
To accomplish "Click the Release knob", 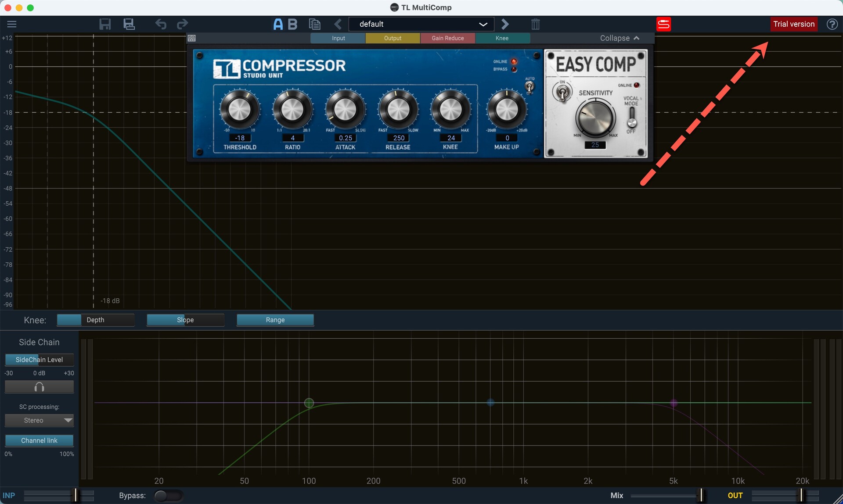I will point(398,110).
